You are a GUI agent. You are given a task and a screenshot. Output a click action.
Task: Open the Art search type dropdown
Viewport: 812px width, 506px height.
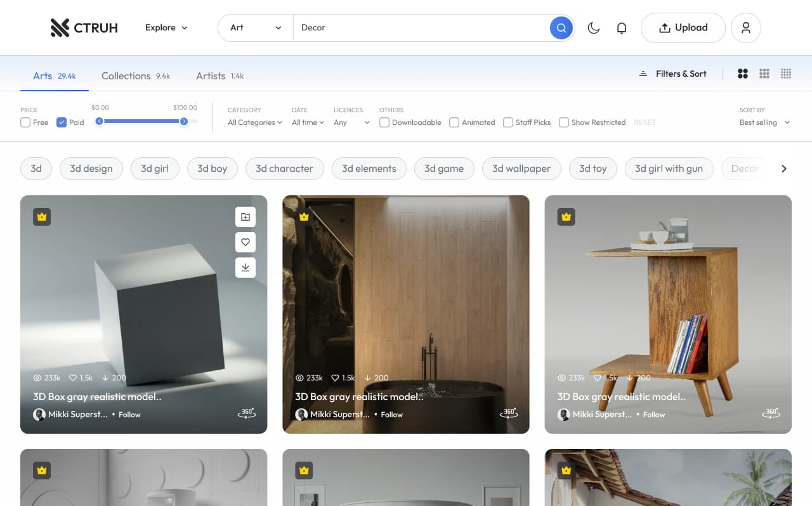pyautogui.click(x=256, y=28)
